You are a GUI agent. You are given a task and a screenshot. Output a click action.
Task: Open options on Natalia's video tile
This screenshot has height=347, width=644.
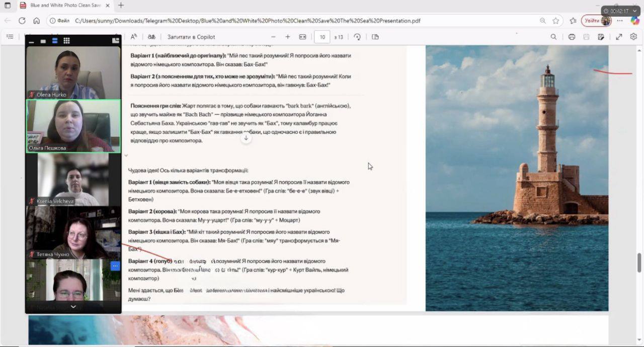coord(115,266)
